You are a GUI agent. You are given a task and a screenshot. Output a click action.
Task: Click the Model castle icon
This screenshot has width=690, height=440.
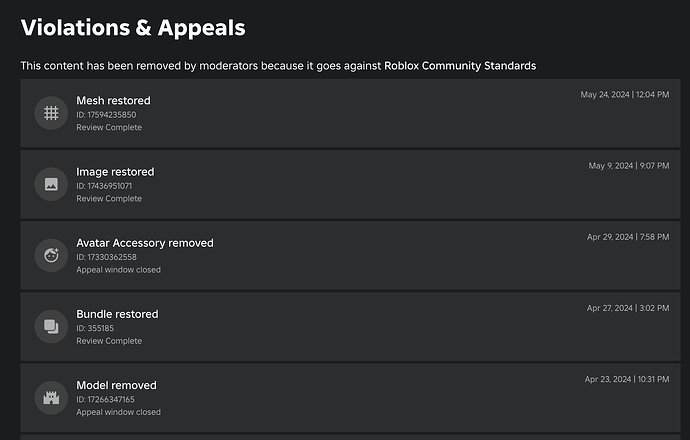coord(51,398)
